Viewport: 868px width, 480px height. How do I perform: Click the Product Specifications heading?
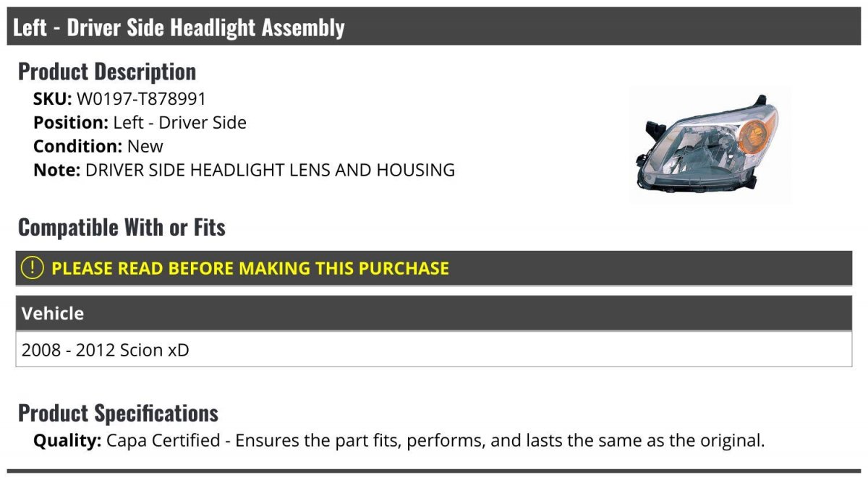coord(118,413)
